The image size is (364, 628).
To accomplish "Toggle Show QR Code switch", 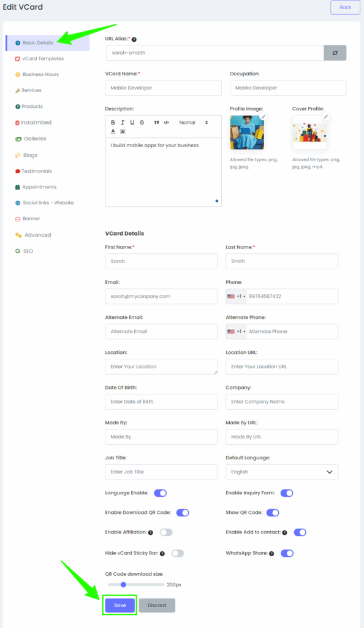I will pyautogui.click(x=273, y=513).
